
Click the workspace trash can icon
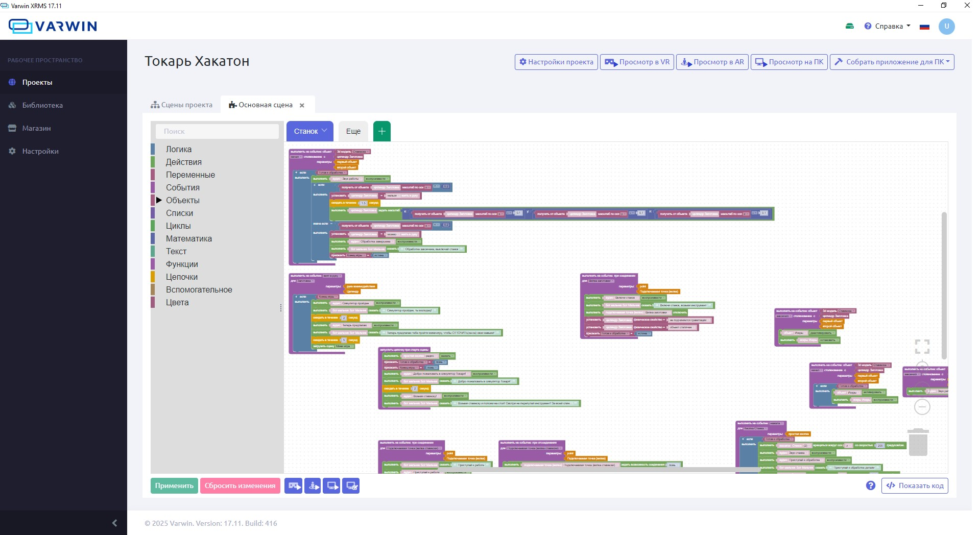[918, 442]
